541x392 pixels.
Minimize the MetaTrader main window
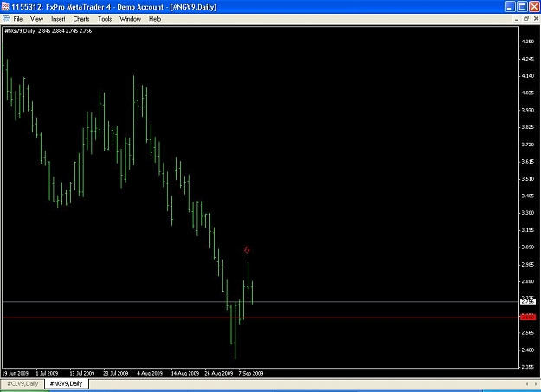(x=511, y=7)
